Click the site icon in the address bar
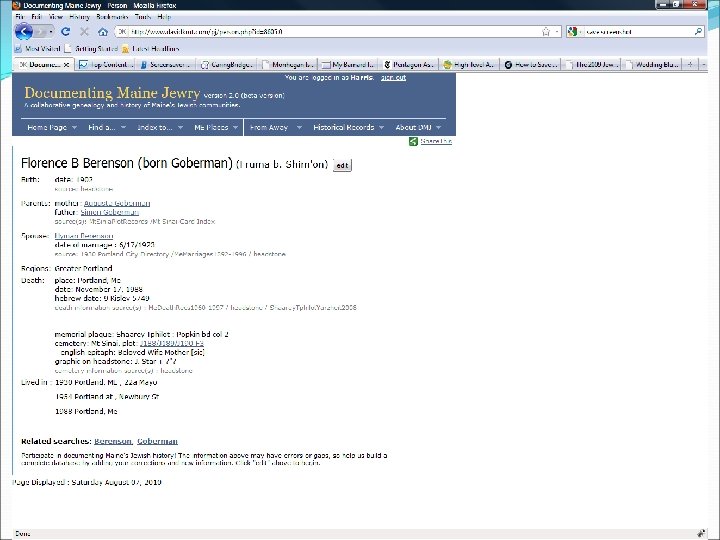The height and width of the screenshot is (540, 720). point(122,32)
